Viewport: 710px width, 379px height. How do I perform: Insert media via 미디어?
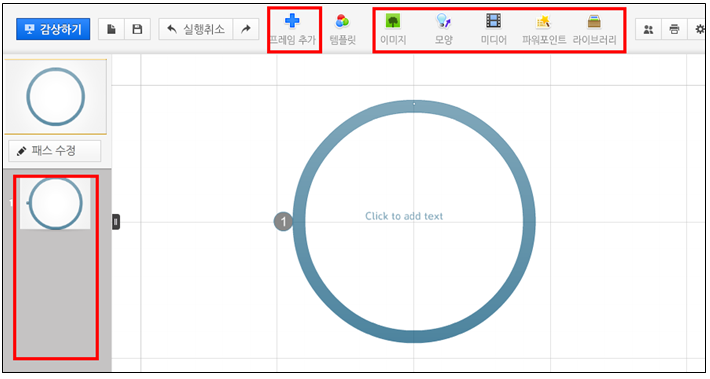494,30
